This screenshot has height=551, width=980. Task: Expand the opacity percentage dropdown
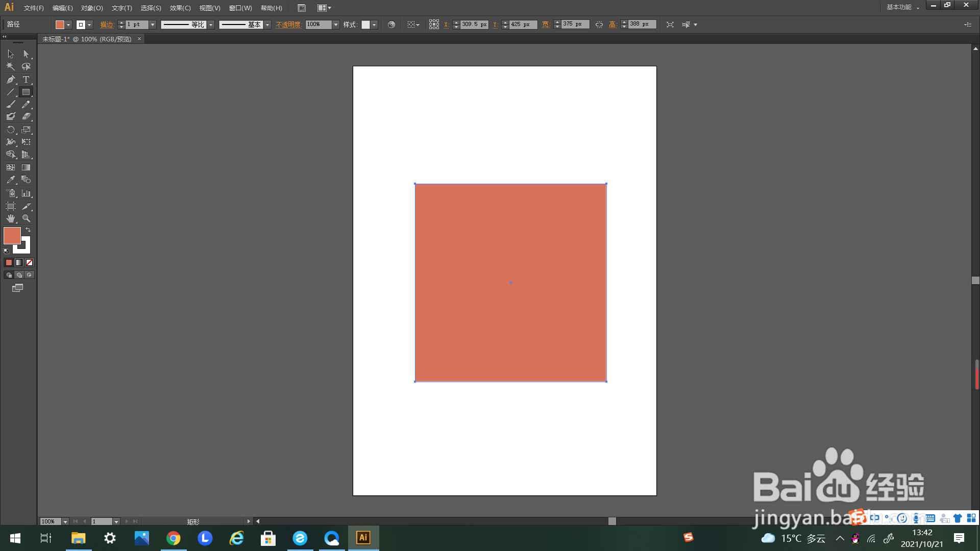336,24
